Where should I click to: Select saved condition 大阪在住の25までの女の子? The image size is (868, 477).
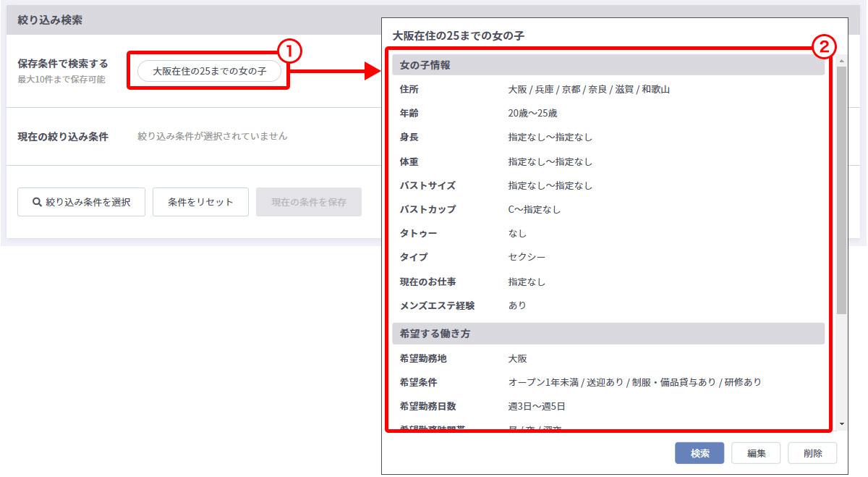pos(209,71)
